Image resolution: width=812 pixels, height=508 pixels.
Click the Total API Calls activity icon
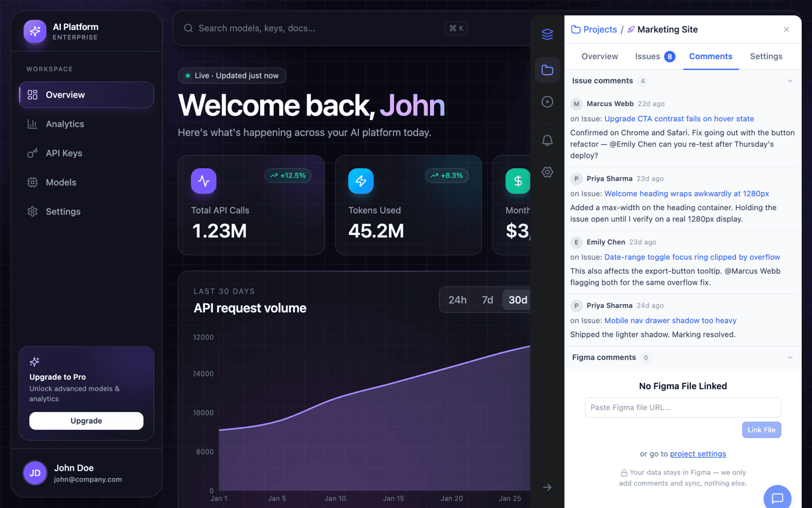pyautogui.click(x=204, y=181)
